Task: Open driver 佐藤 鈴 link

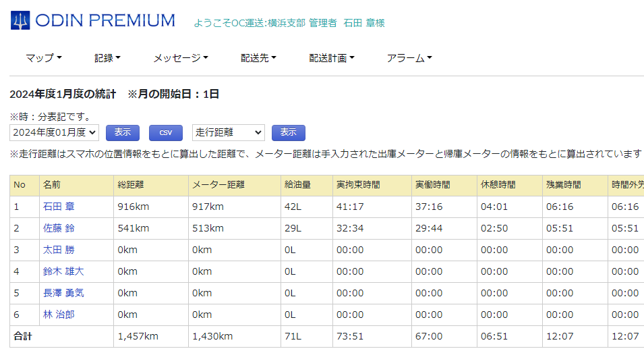Action: coord(59,228)
